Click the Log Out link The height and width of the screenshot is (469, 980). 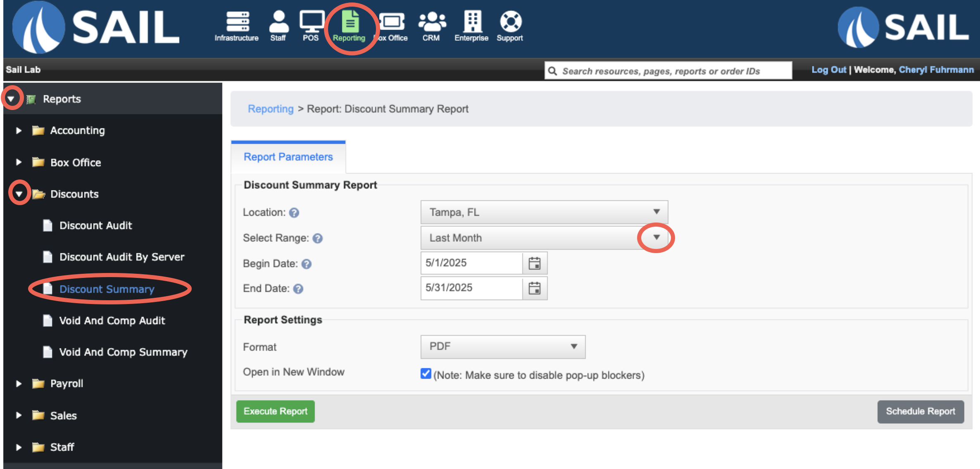click(x=828, y=69)
